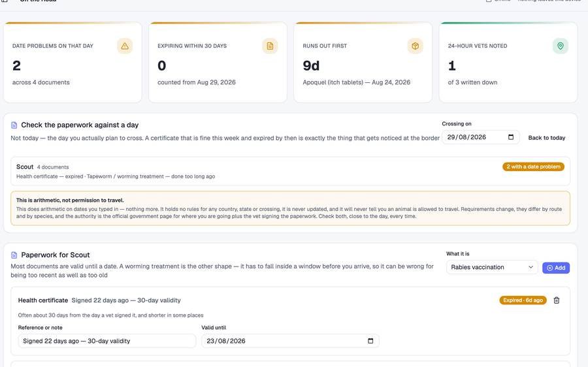Click the Scout row in paperwork check
Viewport: 588px width, 367px height.
pyautogui.click(x=290, y=171)
